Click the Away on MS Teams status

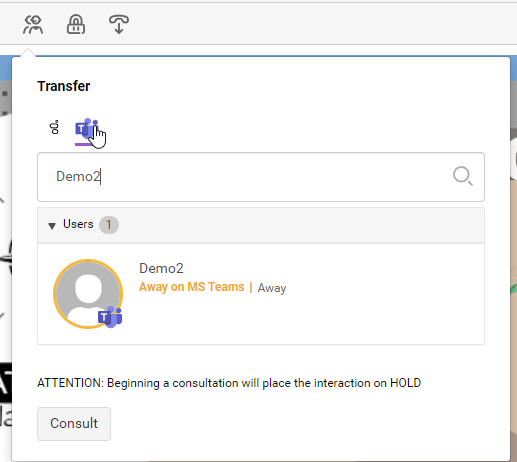[x=192, y=287]
